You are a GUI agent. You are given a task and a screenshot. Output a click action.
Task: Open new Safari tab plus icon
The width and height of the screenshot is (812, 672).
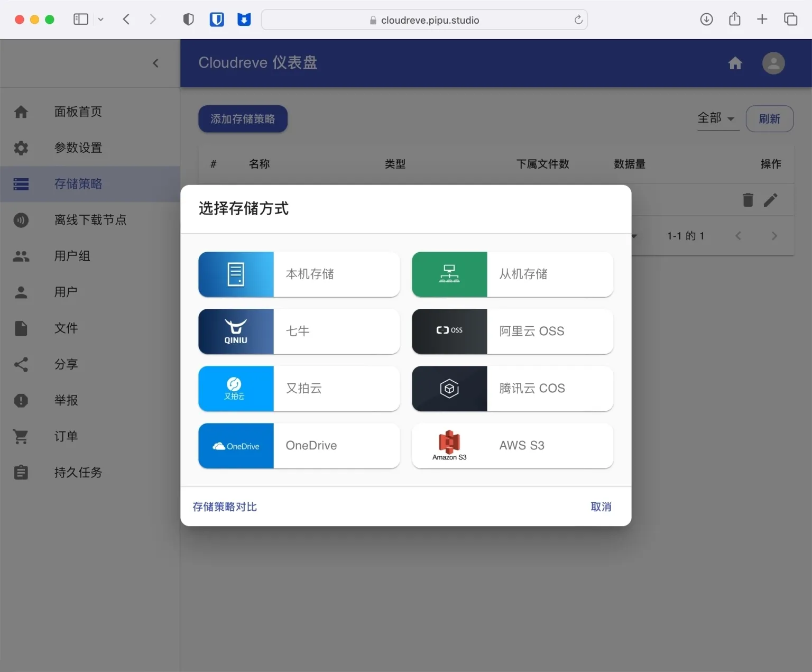[x=762, y=20]
